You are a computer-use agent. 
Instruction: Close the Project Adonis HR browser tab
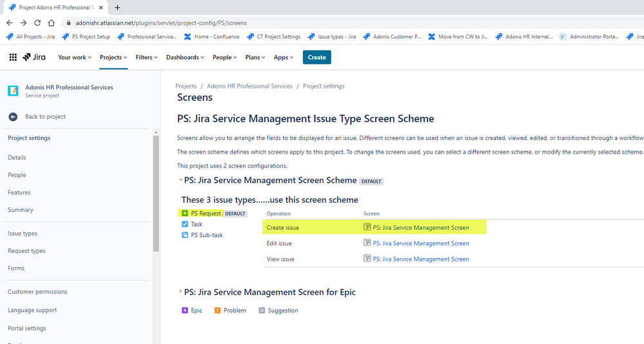[x=101, y=7]
